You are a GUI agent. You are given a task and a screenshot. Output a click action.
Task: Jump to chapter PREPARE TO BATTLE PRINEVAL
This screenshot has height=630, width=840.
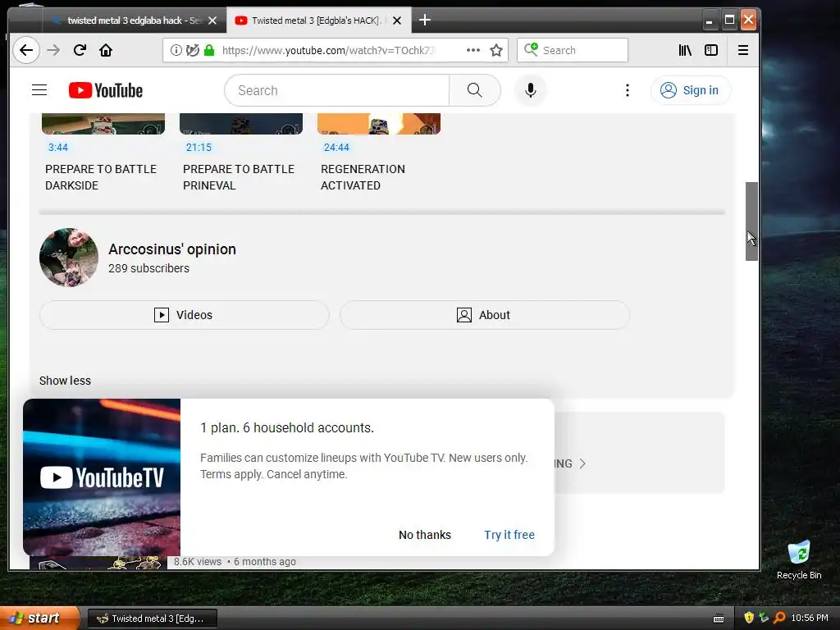(x=239, y=177)
